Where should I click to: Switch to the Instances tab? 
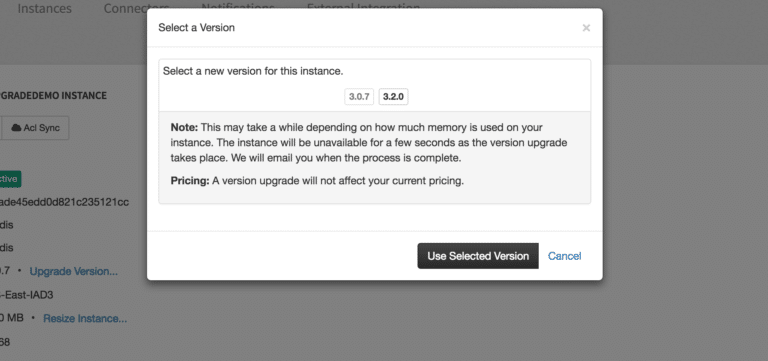(45, 8)
